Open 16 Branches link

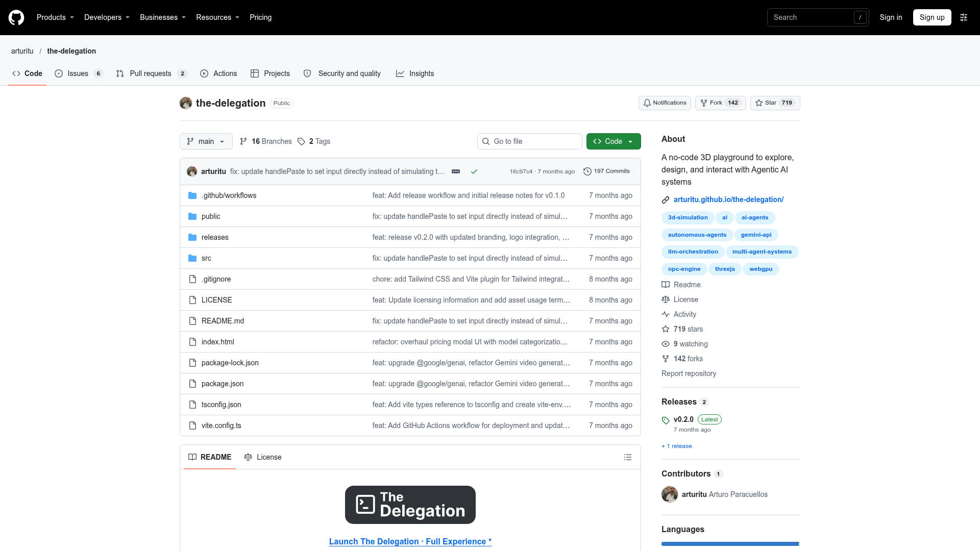tap(266, 141)
